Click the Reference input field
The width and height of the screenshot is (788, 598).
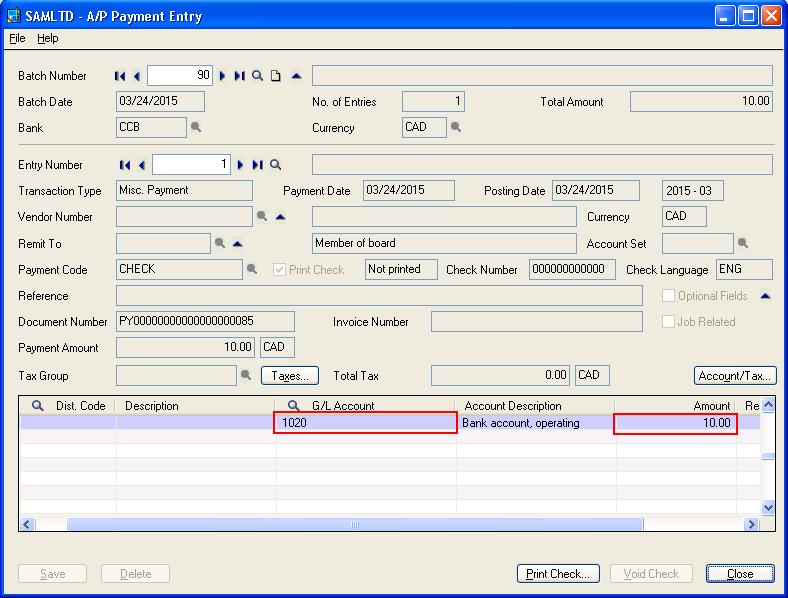coord(379,295)
